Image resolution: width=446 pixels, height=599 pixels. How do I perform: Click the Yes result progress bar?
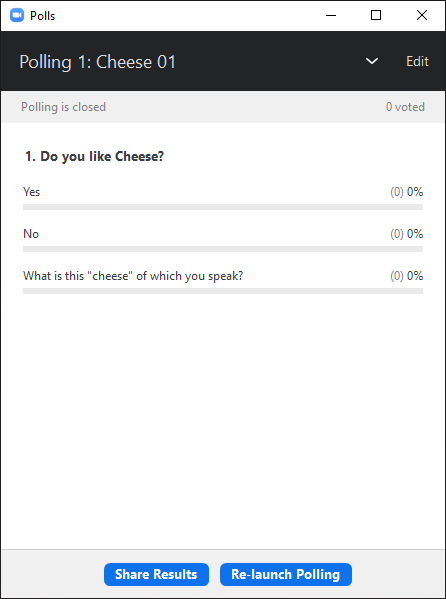223,207
